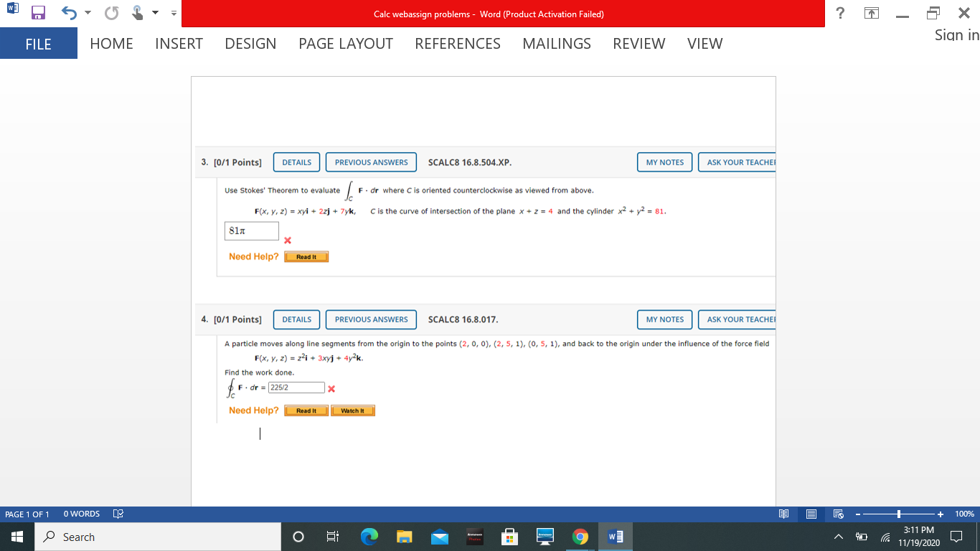Activate Print Layout view icon
This screenshot has height=551, width=980.
point(811,514)
